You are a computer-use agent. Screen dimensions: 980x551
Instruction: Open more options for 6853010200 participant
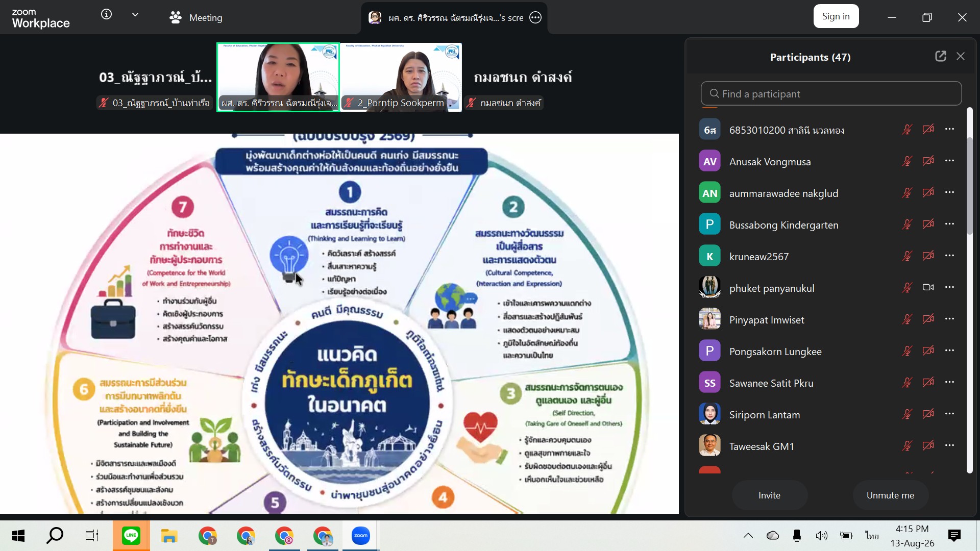pyautogui.click(x=949, y=129)
